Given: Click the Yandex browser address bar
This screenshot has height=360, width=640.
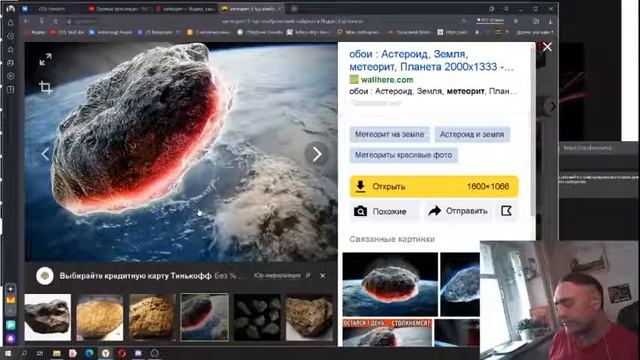Looking at the screenshot, I should coord(293,21).
